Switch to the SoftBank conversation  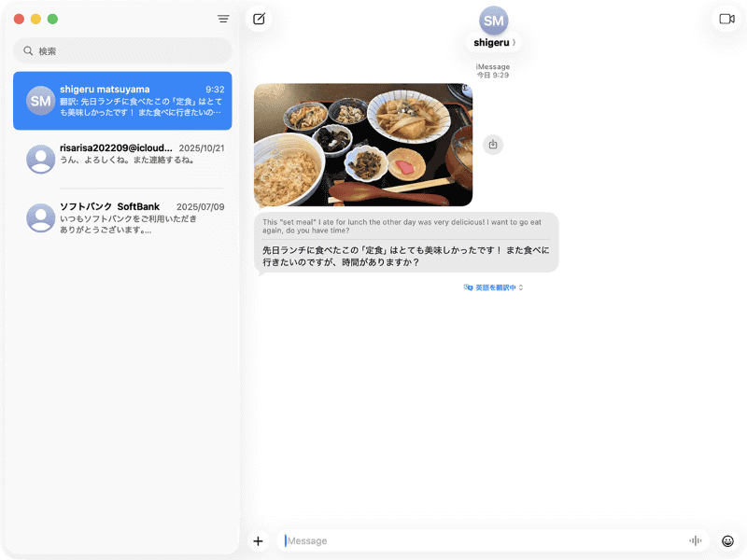121,218
